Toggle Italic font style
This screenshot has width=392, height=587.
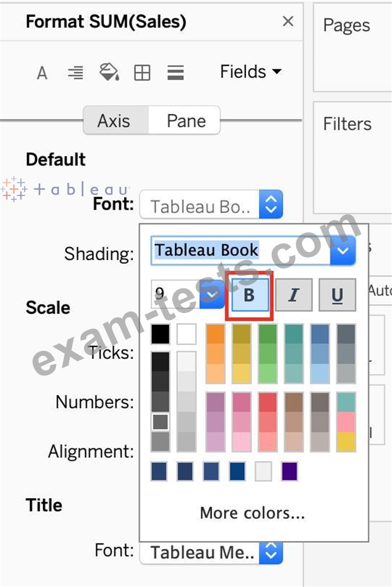[x=293, y=295]
